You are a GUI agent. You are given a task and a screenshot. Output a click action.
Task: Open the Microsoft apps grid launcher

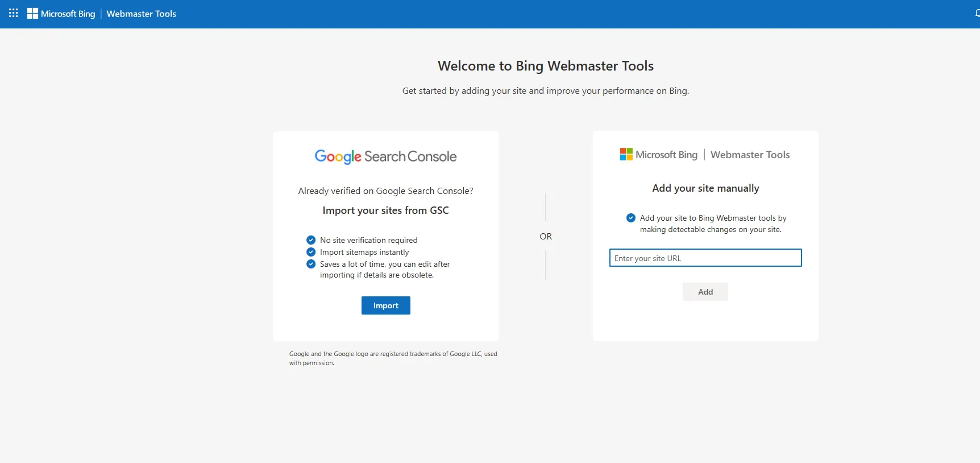click(14, 13)
